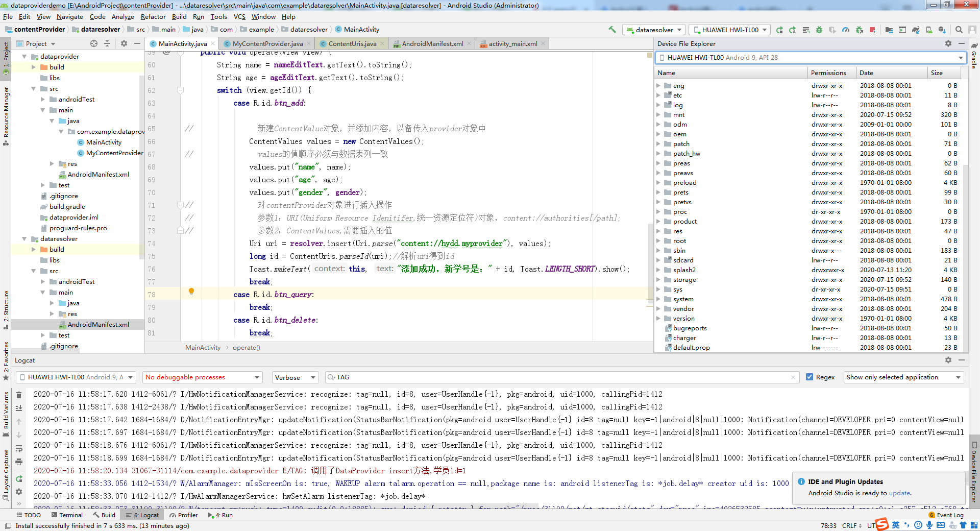The width and height of the screenshot is (980, 531).
Task: Click the yellow light bulb intention icon
Action: point(191,292)
